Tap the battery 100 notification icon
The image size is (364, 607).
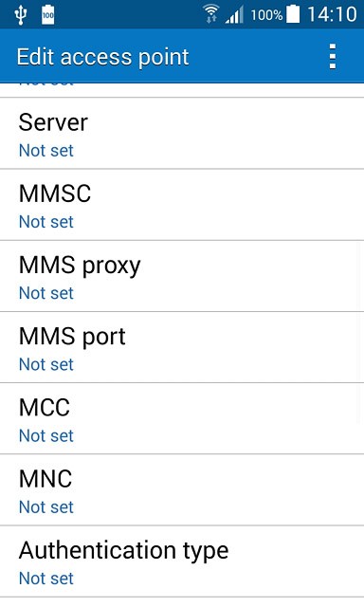(x=48, y=15)
